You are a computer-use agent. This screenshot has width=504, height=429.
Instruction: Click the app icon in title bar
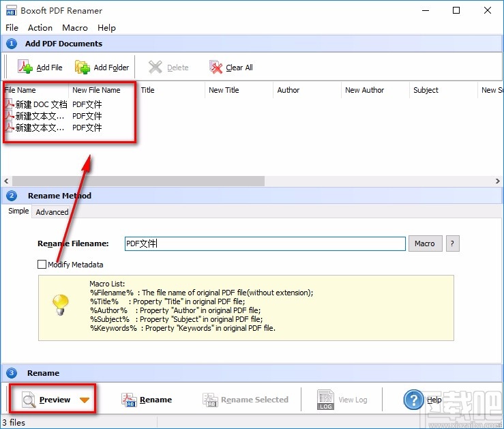[11, 10]
